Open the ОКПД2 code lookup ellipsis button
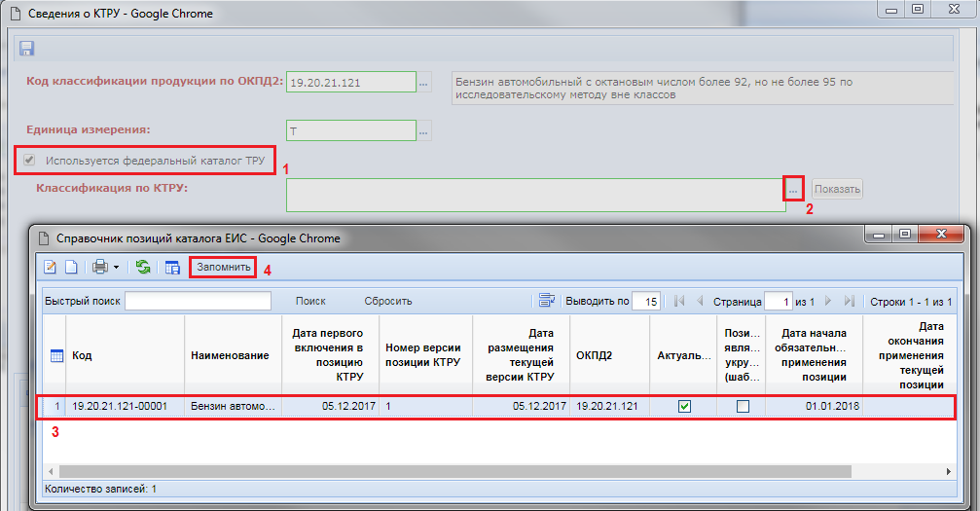This screenshot has height=511, width=980. (x=423, y=84)
